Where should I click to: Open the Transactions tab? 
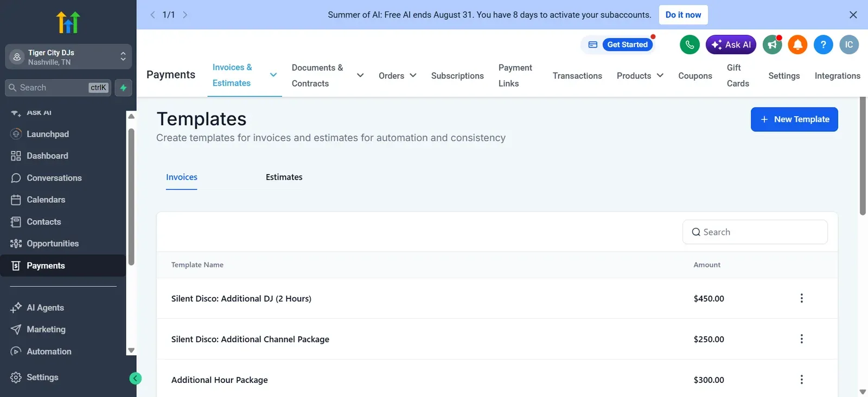point(577,76)
